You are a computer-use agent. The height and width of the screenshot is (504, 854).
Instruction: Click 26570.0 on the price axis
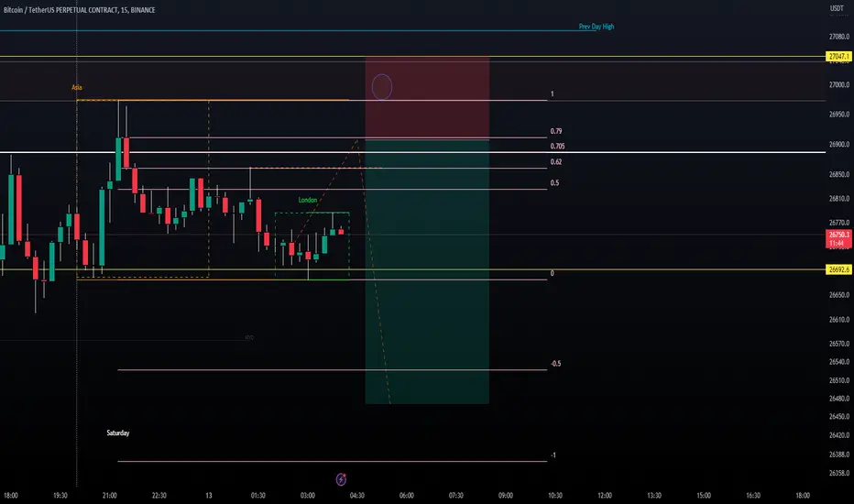pos(839,344)
